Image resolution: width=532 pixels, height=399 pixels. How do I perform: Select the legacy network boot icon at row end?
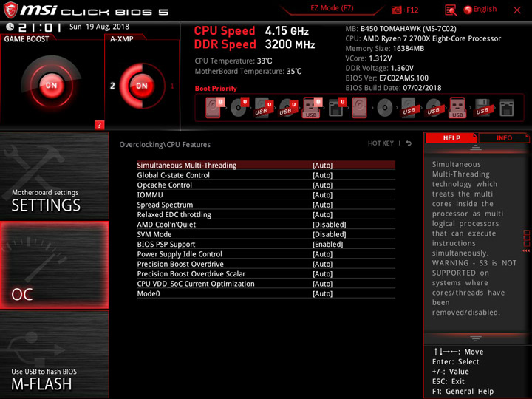pyautogui.click(x=507, y=108)
